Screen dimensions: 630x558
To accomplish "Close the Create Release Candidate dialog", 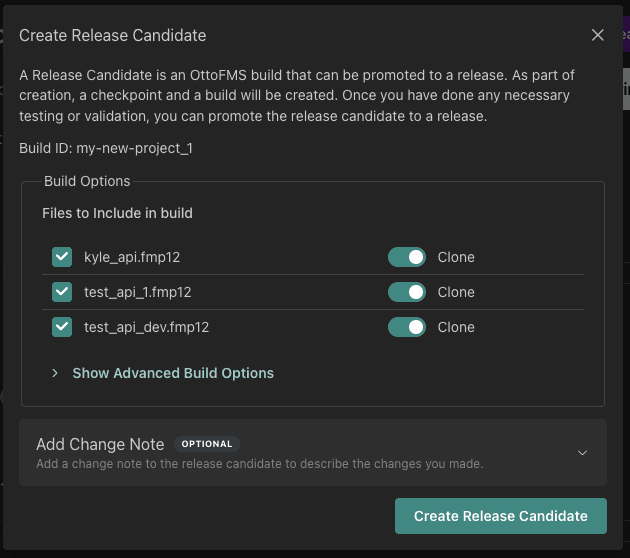I will (x=597, y=35).
